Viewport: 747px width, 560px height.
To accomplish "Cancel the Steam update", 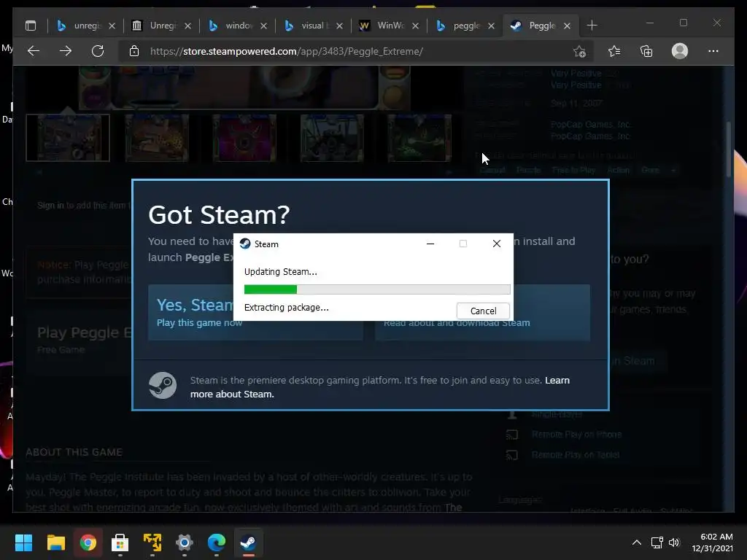I will [483, 311].
